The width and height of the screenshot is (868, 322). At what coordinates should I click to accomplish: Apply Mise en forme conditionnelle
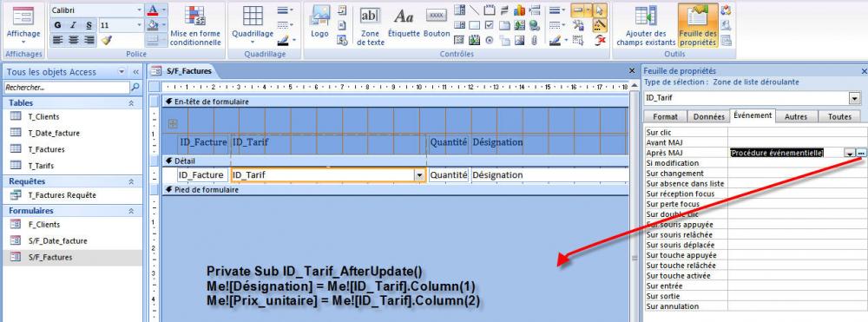click(195, 25)
